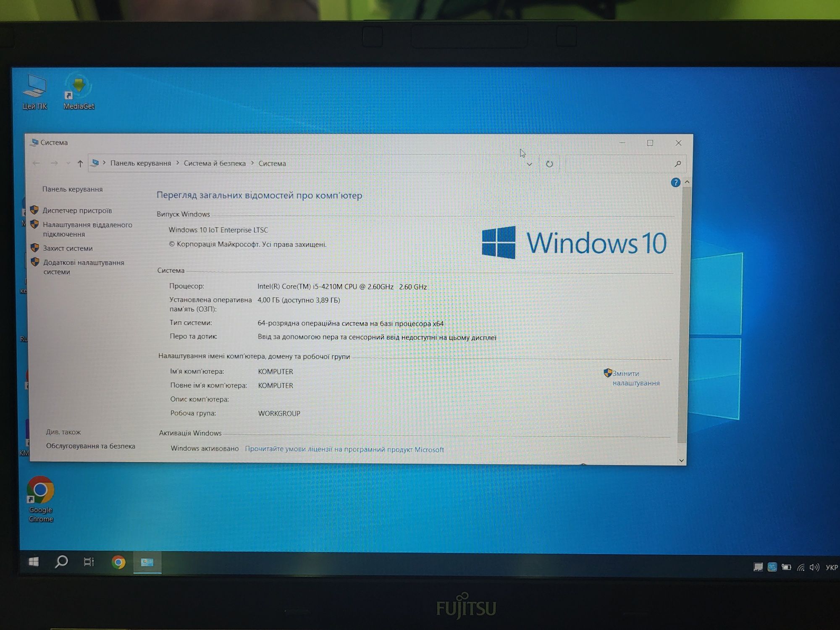Open the battery tray icon
Viewport: 840px width, 630px height.
[x=786, y=567]
